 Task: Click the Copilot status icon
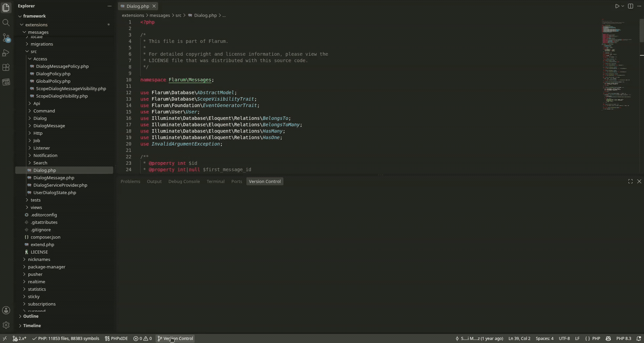(x=608, y=339)
